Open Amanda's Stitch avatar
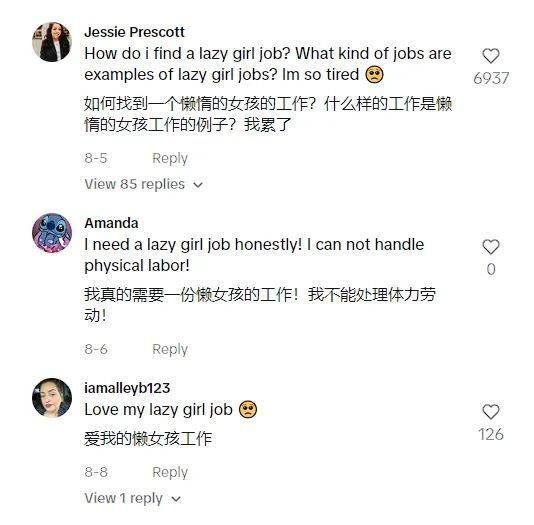 [52, 233]
